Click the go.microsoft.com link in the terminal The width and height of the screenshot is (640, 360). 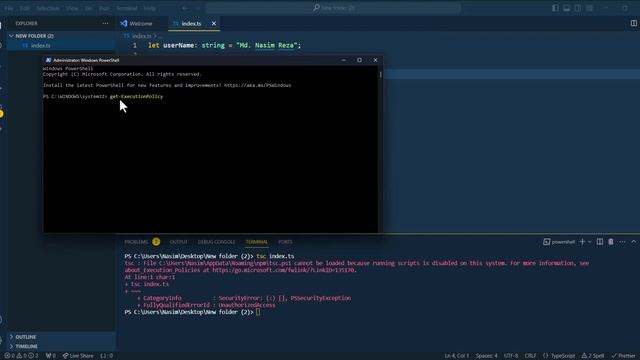coord(284,270)
